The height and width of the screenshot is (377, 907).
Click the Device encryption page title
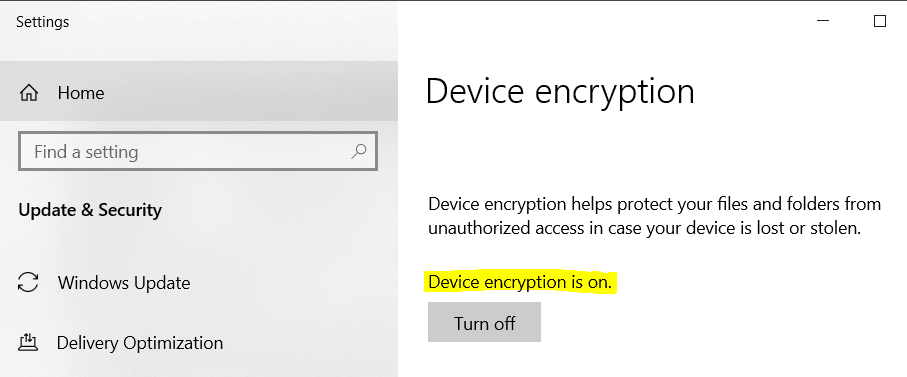tap(560, 92)
